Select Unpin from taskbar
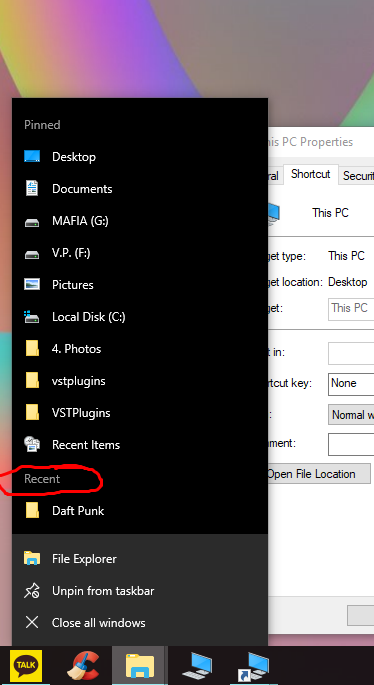Viewport: 374px width, 685px height. tap(140, 591)
